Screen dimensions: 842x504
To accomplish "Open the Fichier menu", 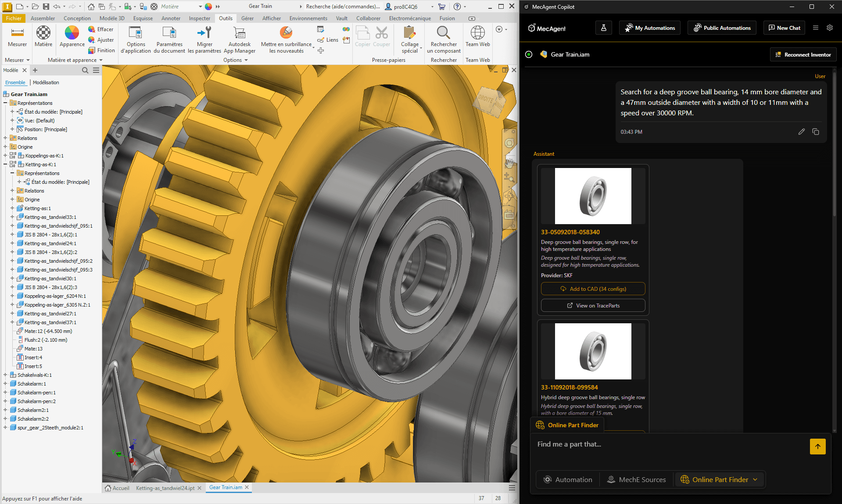I will tap(14, 18).
